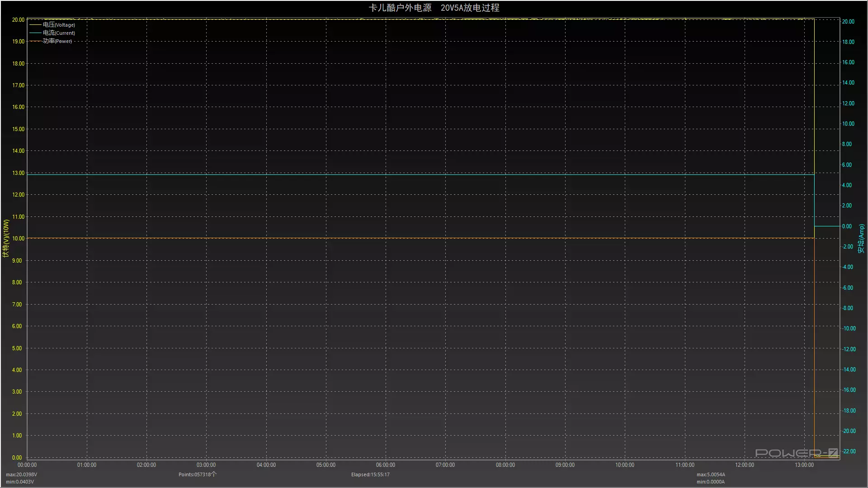Image resolution: width=868 pixels, height=488 pixels.
Task: Click the 功率(Power) legend entry
Action: click(51, 41)
